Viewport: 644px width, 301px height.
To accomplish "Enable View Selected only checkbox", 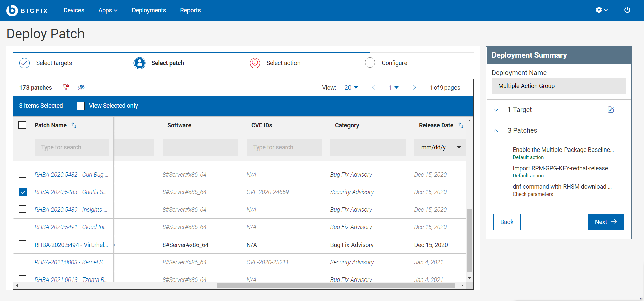I will 81,106.
